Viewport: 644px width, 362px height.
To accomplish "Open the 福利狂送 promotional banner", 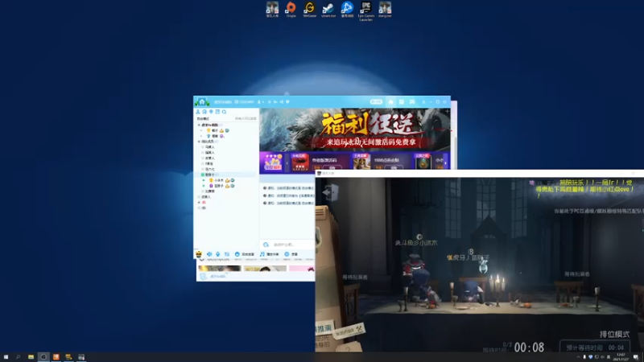I will [x=355, y=130].
